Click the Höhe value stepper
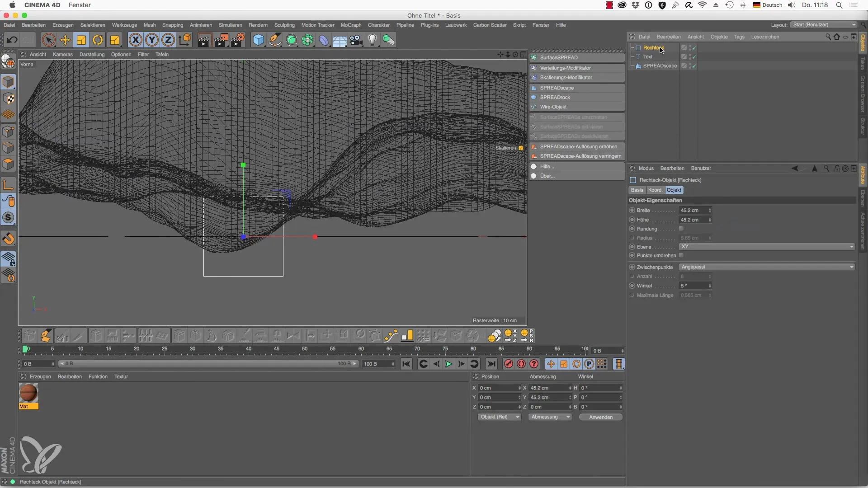Screen dimensions: 868x488 710,220
